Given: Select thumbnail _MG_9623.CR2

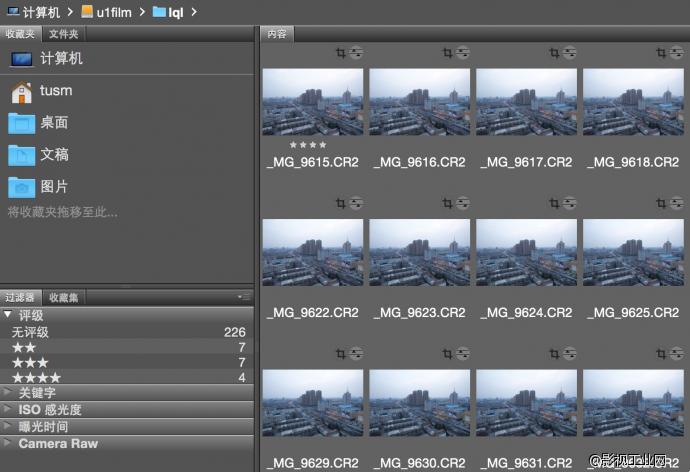Looking at the screenshot, I should (419, 252).
